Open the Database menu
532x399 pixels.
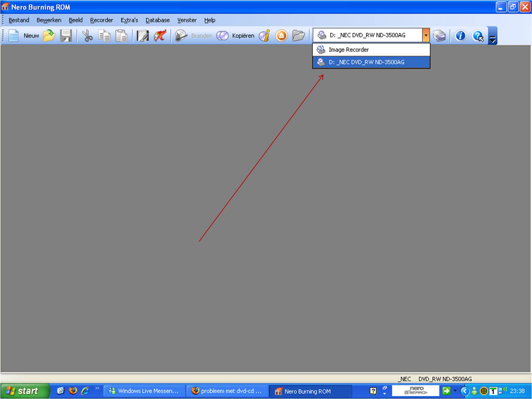point(158,20)
